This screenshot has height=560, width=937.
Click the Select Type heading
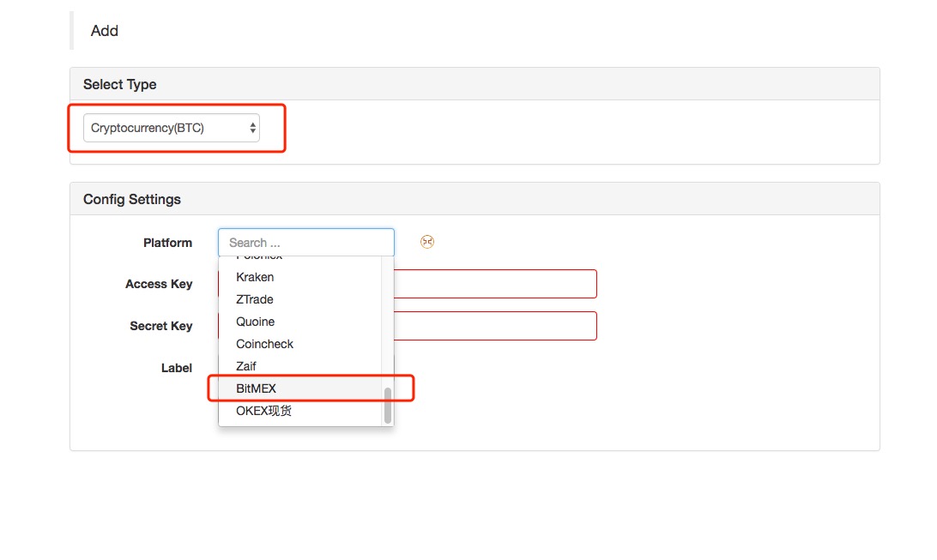pyautogui.click(x=119, y=84)
